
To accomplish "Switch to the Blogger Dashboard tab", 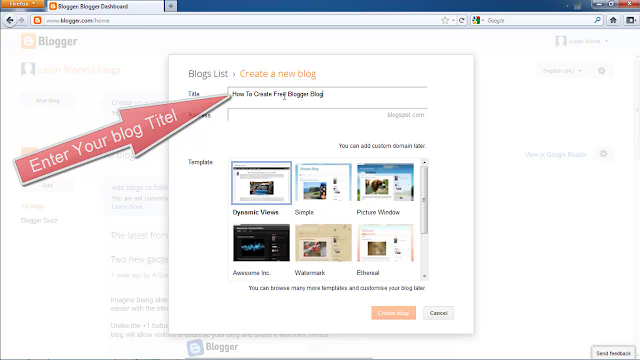I will (x=105, y=6).
